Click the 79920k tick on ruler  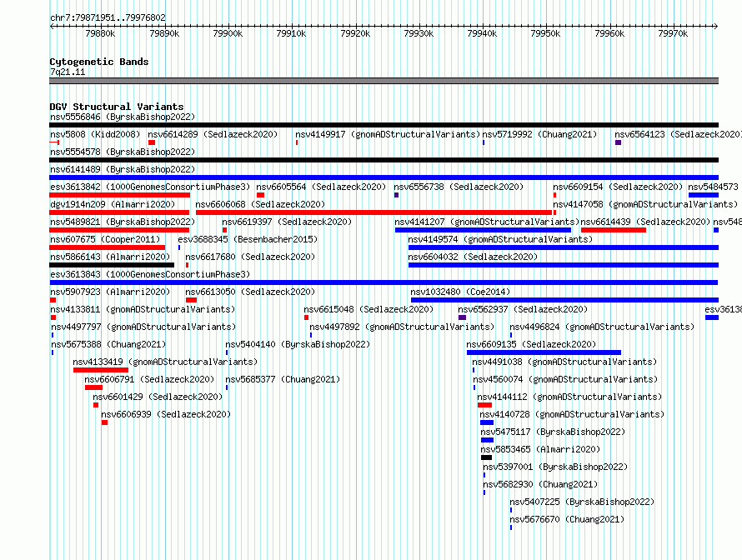coord(355,33)
